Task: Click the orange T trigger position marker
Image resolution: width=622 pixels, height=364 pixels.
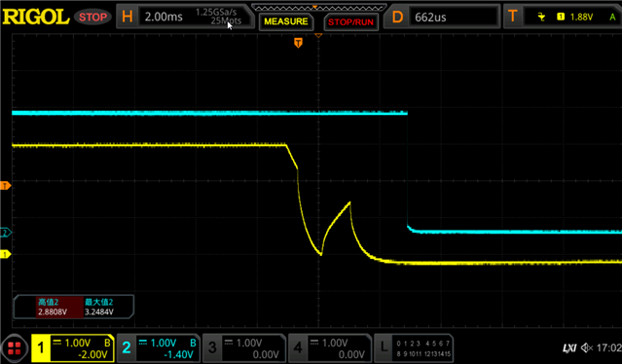Action: 298,43
